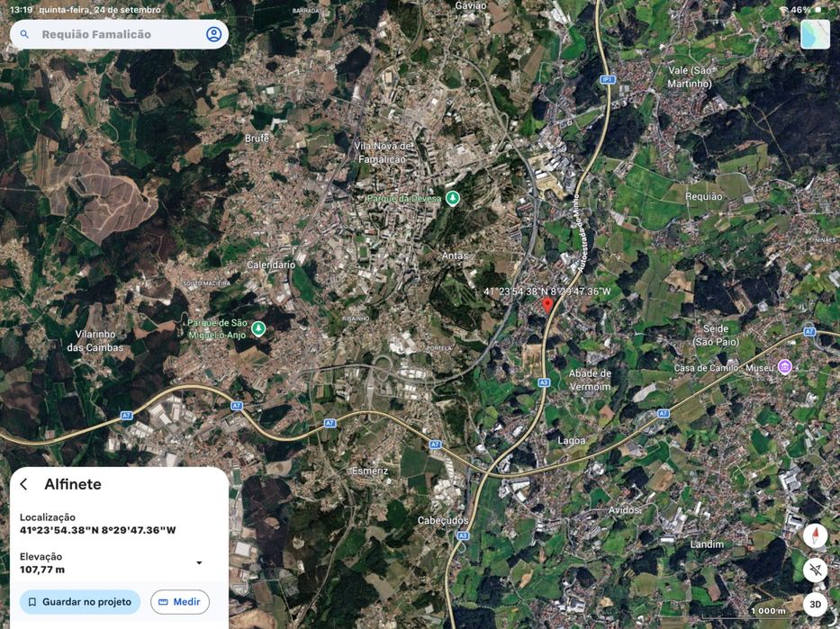Click the Seide (São Paio) label
The height and width of the screenshot is (629, 840).
click(x=716, y=335)
